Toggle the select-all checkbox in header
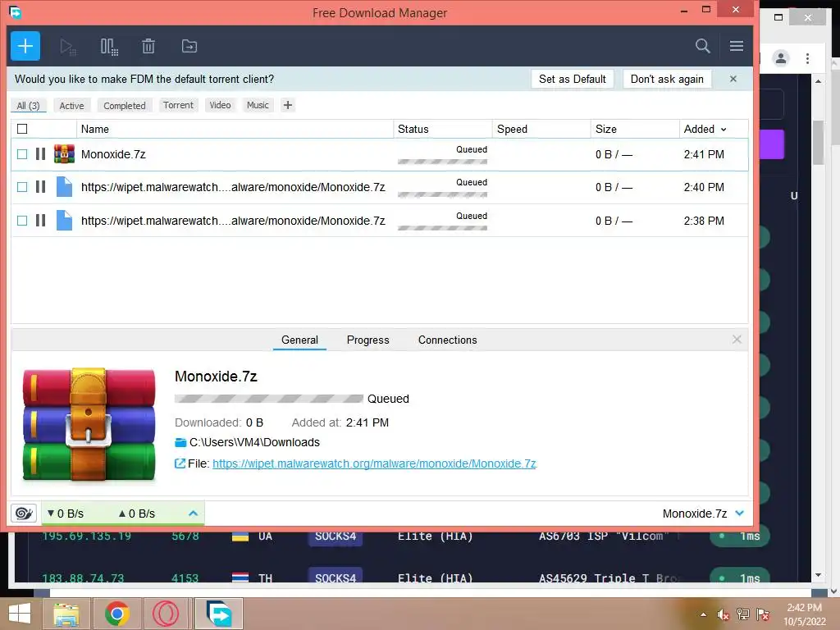Screen dimensions: 840x630 coord(22,129)
